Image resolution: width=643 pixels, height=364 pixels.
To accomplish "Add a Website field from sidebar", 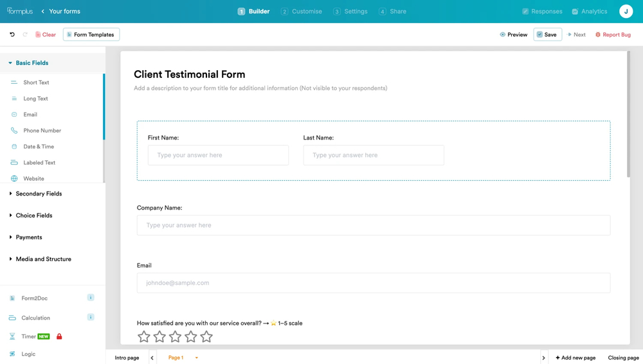I will pyautogui.click(x=33, y=179).
